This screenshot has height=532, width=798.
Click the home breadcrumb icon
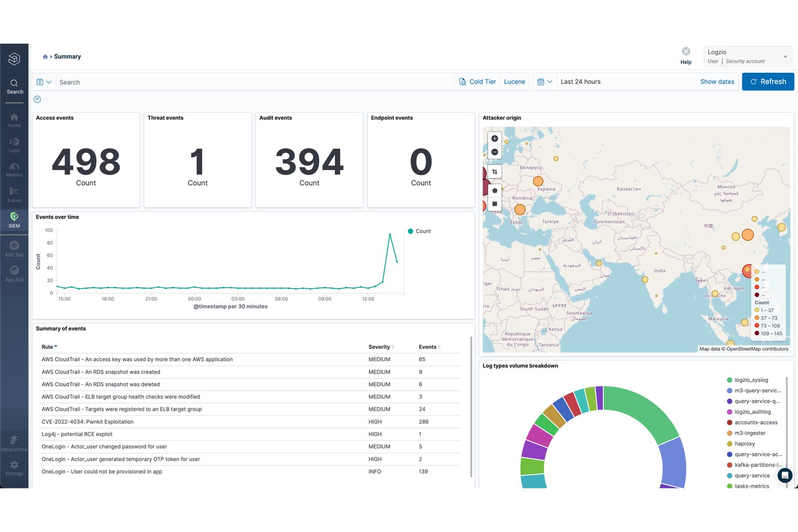click(x=45, y=57)
